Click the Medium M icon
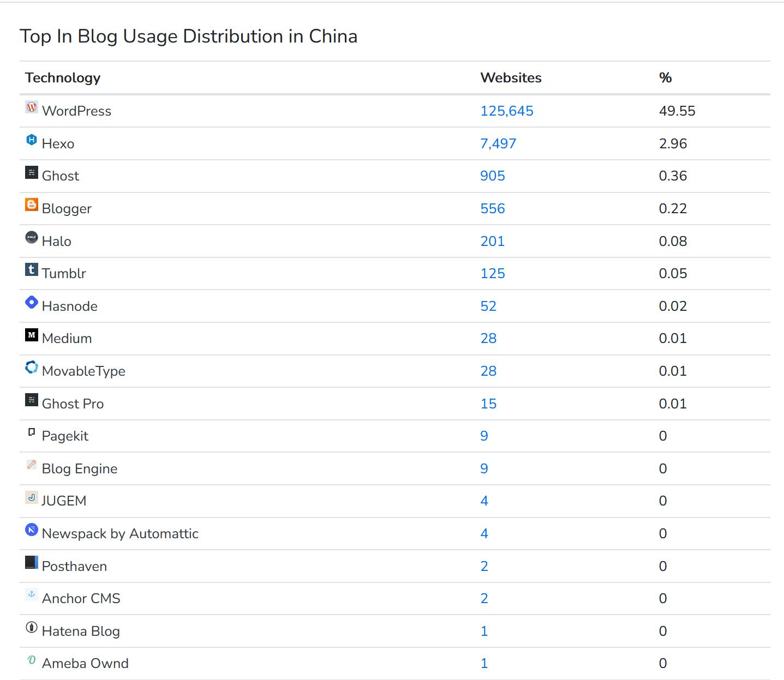 pyautogui.click(x=32, y=335)
